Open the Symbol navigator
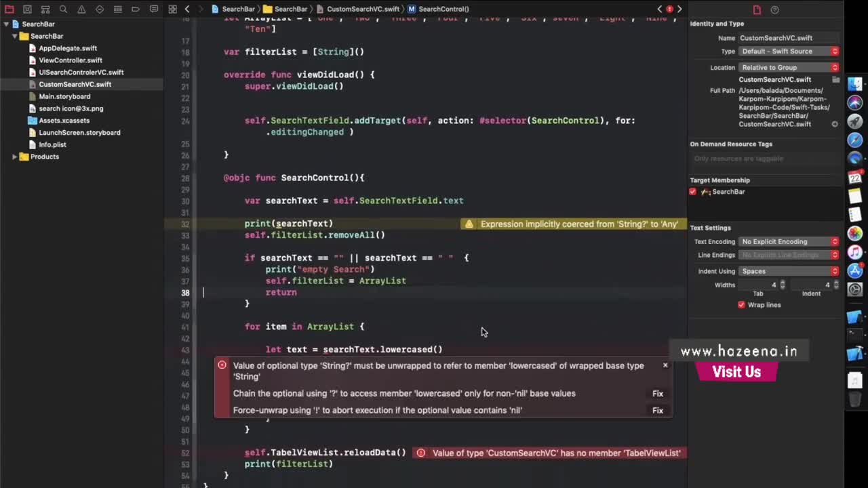 [x=45, y=9]
